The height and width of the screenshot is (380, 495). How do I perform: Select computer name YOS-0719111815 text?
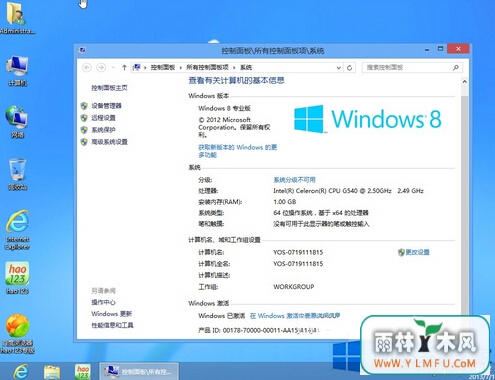298,252
